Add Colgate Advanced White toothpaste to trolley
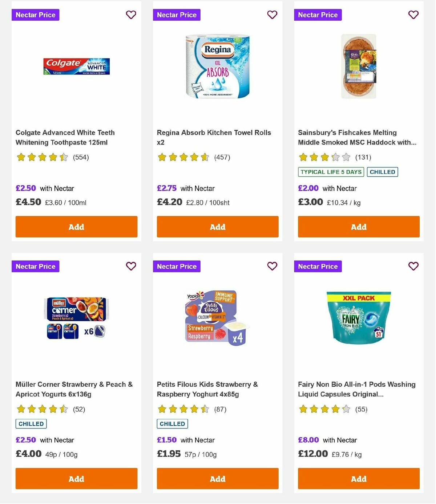 [76, 227]
